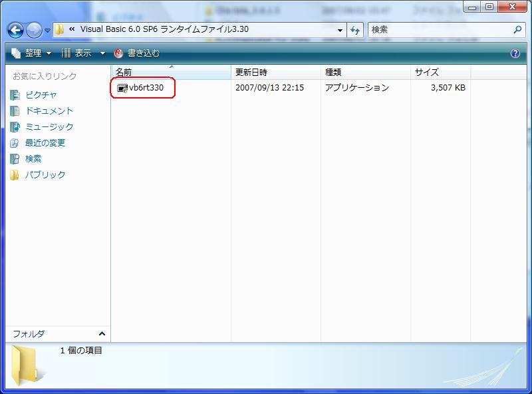Click the ミュージック sidebar icon
Screen dimensions: 532x394
(x=15, y=127)
